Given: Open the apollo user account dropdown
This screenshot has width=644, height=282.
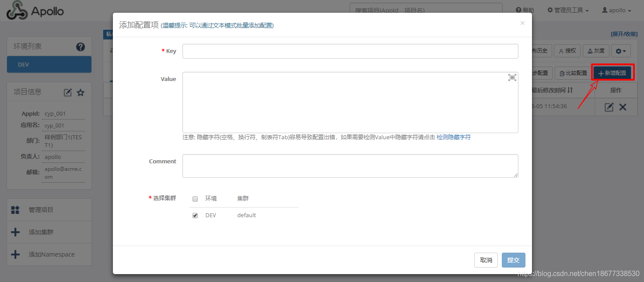Looking at the screenshot, I should [x=616, y=10].
